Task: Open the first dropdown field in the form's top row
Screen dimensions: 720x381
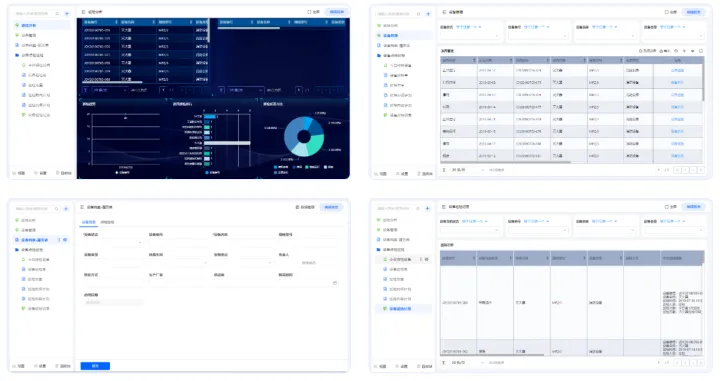Action: (x=113, y=242)
